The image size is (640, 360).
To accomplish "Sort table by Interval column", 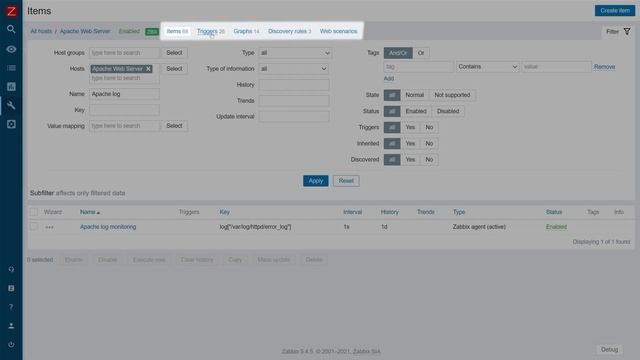I will [352, 212].
